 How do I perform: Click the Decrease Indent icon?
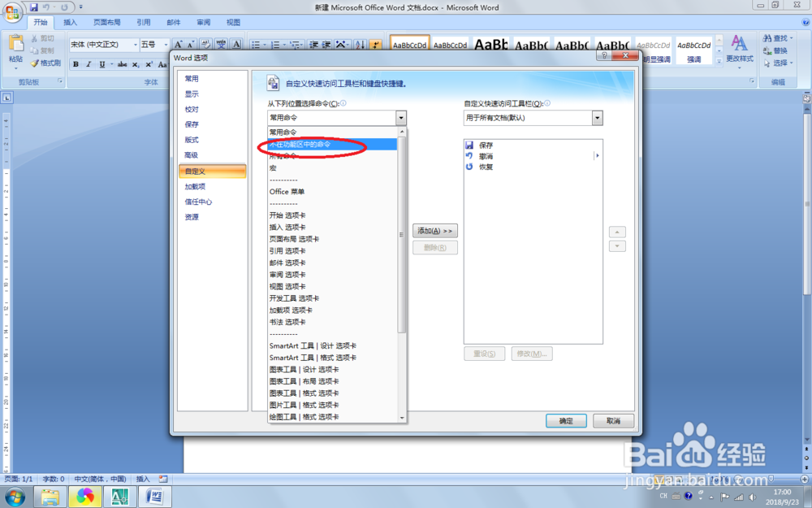313,45
